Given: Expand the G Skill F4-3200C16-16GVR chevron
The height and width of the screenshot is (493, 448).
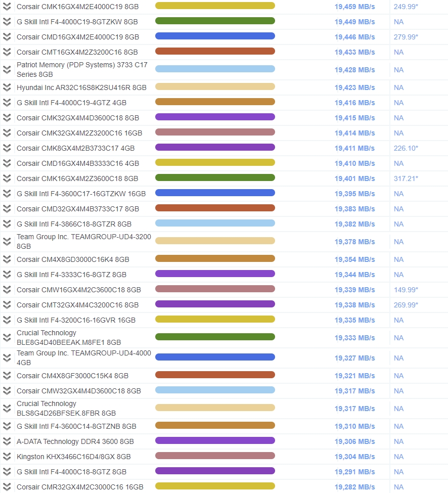Looking at the screenshot, I should (x=7, y=320).
